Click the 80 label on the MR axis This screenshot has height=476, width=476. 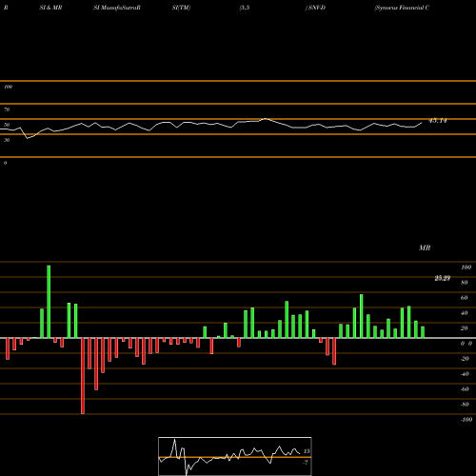pos(465,283)
